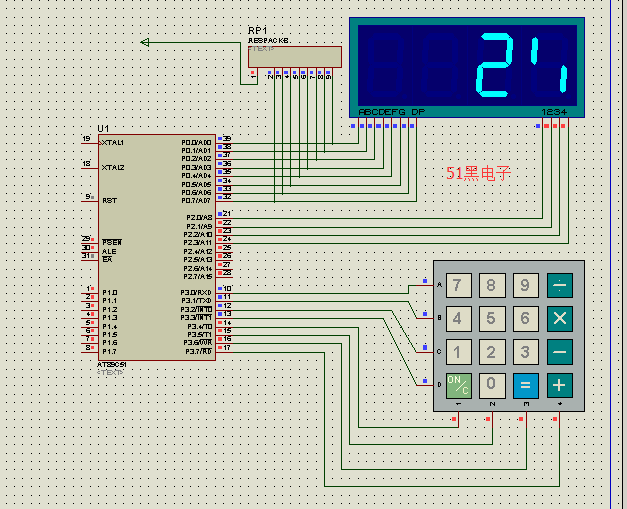Viewport: 627px width, 509px height.
Task: Select the AT89C51 microcontroller U1 component
Action: coord(157,247)
